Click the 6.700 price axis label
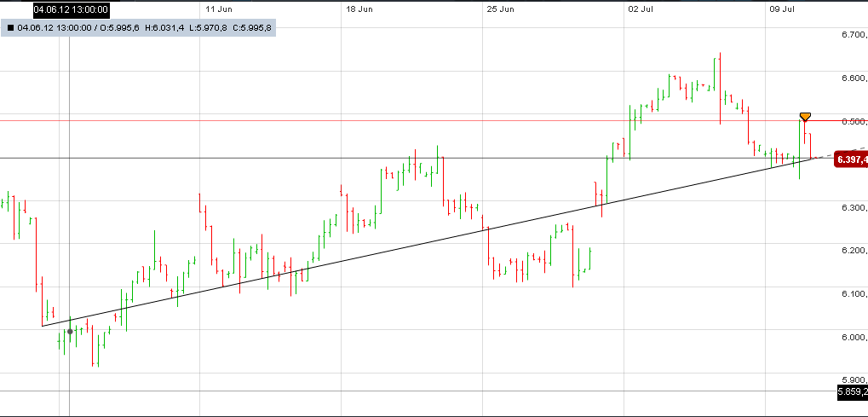 tap(853, 35)
